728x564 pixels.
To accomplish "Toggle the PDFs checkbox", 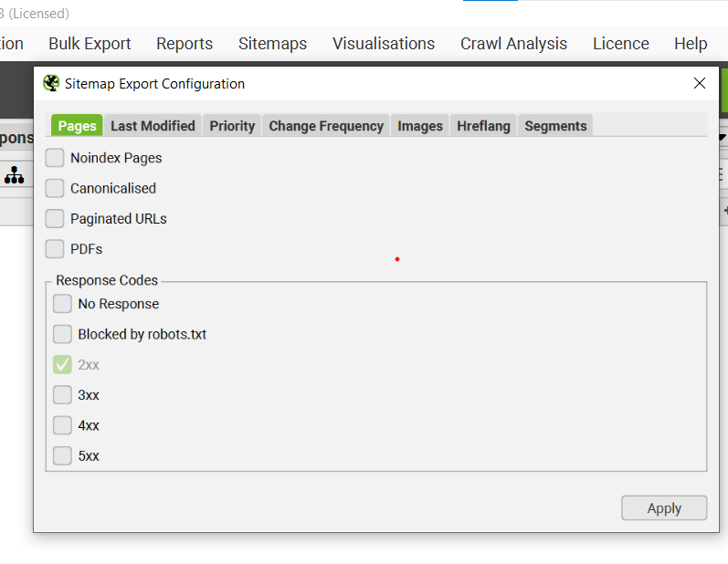I will [x=55, y=249].
